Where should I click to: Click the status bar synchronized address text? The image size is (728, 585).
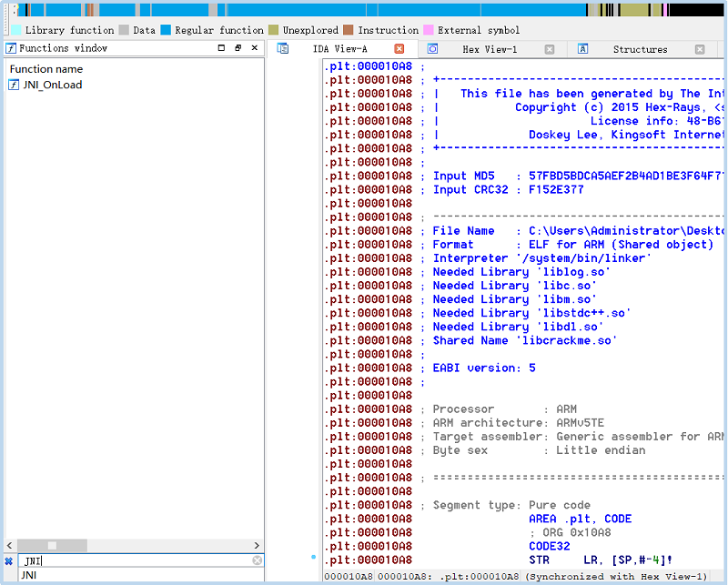[x=616, y=576]
